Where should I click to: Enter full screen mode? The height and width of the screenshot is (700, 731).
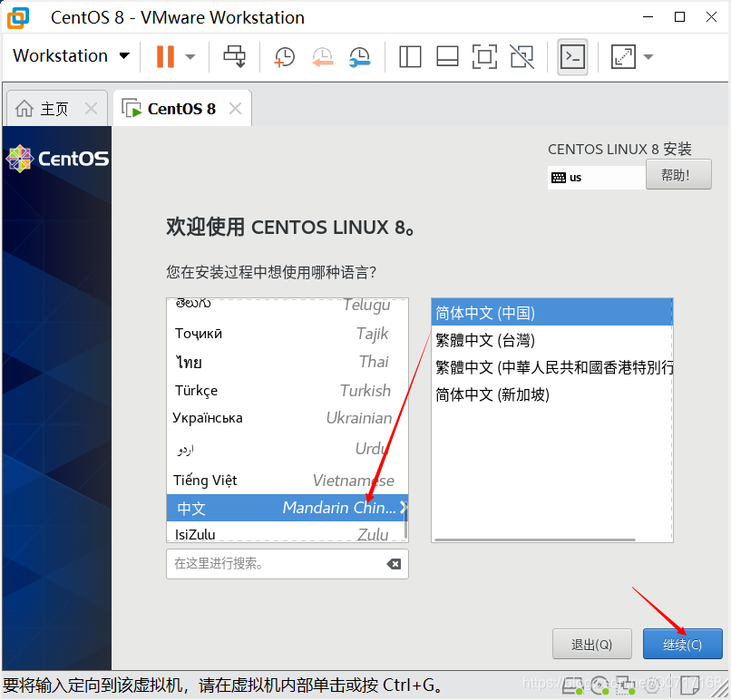[484, 57]
